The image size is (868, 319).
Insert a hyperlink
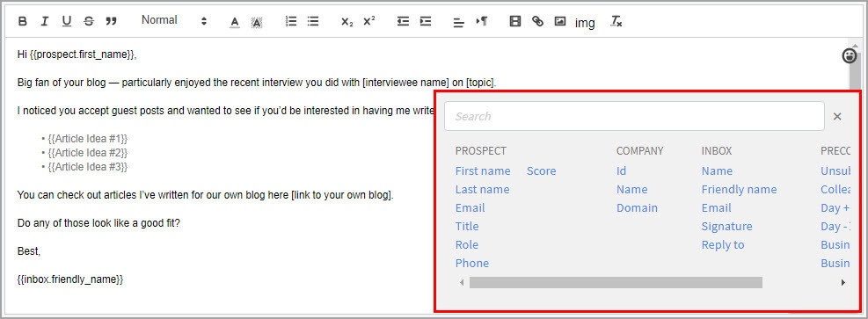(x=537, y=22)
